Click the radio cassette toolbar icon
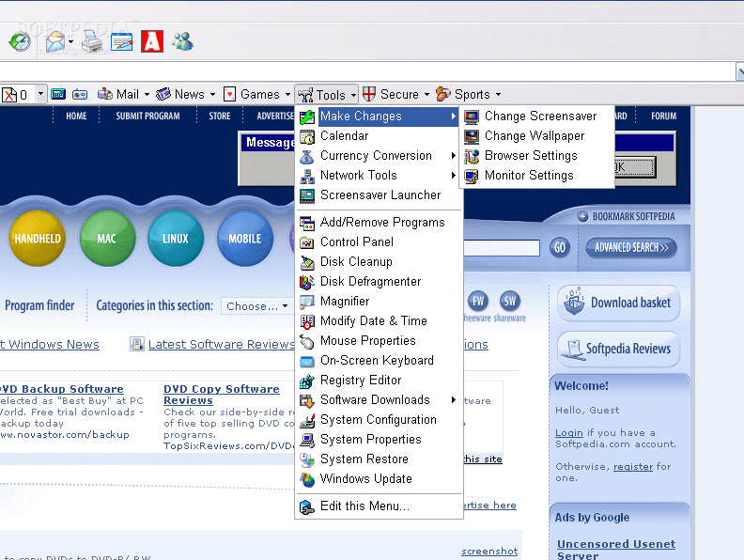Viewport: 744px width, 560px height. click(x=80, y=95)
